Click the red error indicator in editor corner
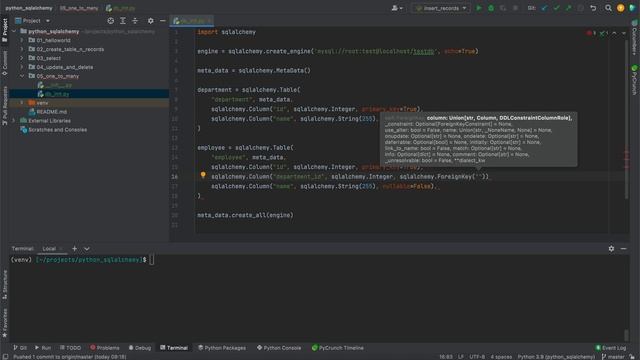Viewport: 640px width, 360px height. 591,33
